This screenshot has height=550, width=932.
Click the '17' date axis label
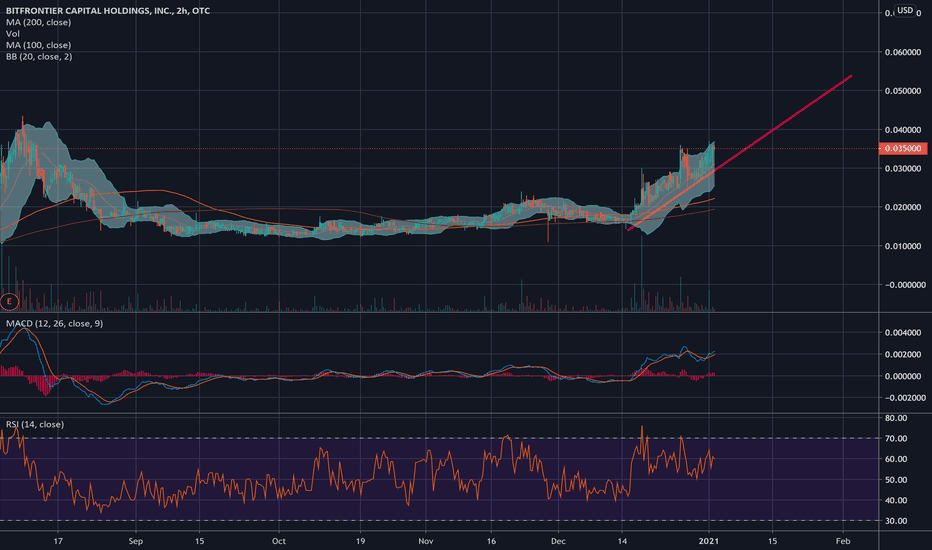58,541
